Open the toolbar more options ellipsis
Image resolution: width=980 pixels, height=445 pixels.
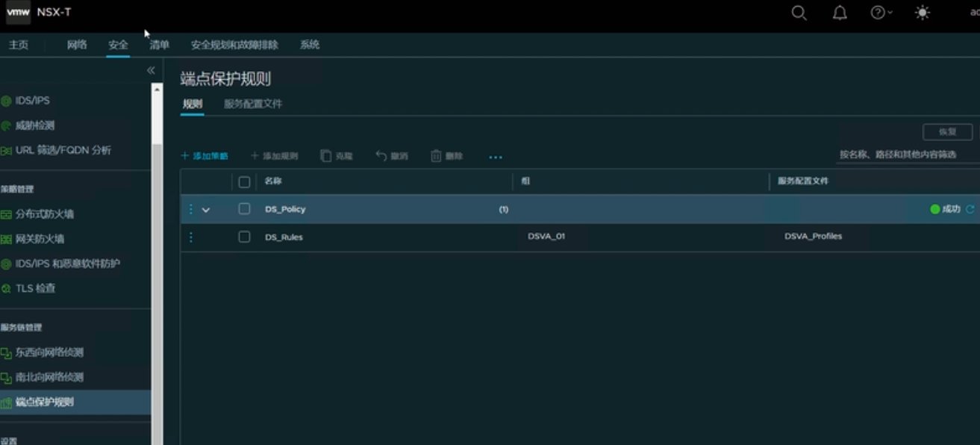[x=496, y=157]
